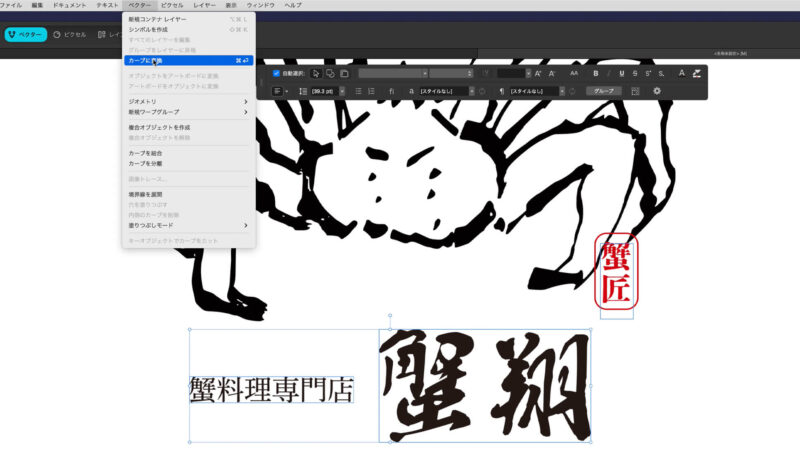Expand the ジオメトリ submenu
800x457 pixels.
click(189, 101)
